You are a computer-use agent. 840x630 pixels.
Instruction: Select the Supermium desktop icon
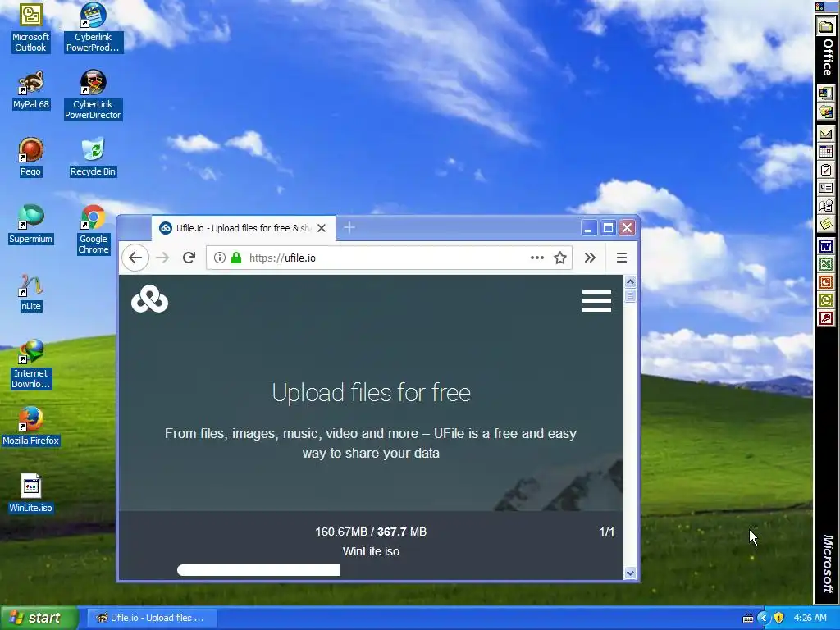click(30, 224)
